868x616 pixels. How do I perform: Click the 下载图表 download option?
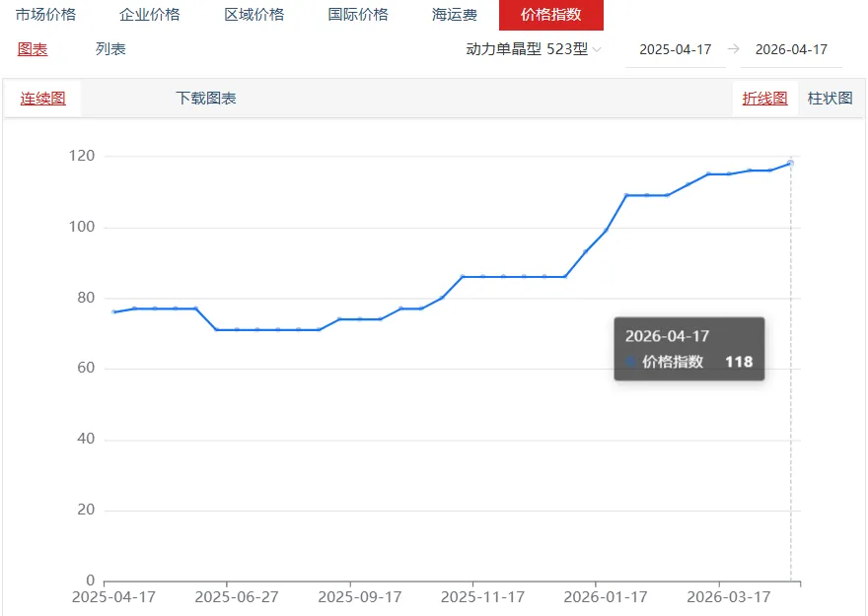[206, 99]
